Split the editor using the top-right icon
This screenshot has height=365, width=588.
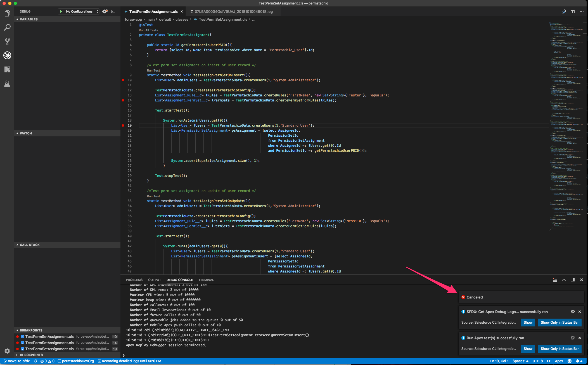pos(573,11)
